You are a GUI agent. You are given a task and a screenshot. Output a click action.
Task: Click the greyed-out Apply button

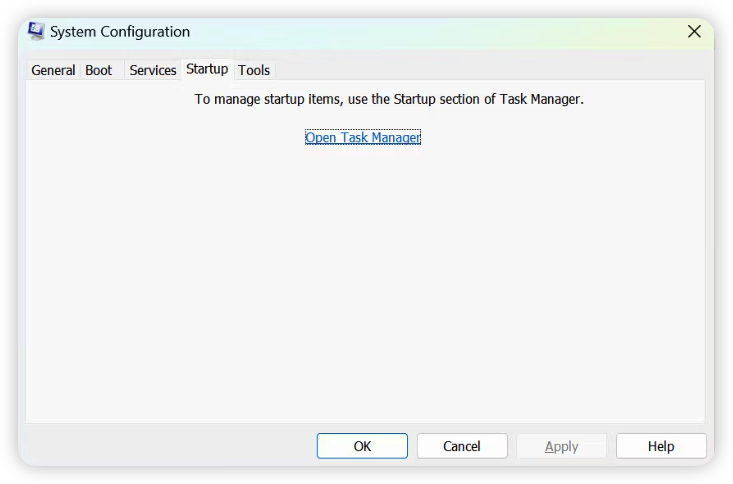tap(561, 446)
